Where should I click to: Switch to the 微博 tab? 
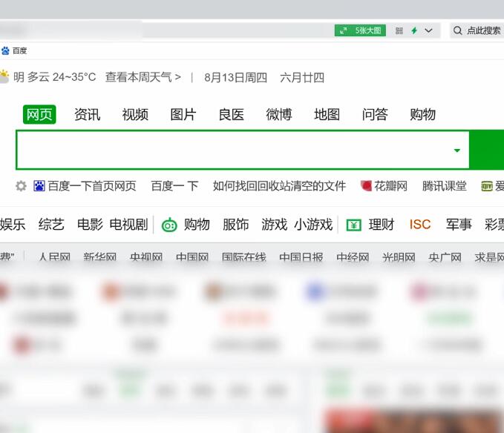pos(278,115)
